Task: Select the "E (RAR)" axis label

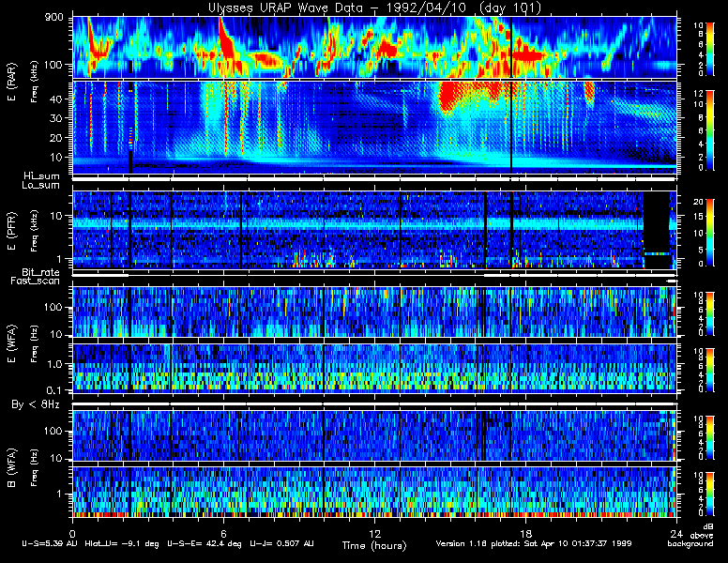Action: coord(12,82)
